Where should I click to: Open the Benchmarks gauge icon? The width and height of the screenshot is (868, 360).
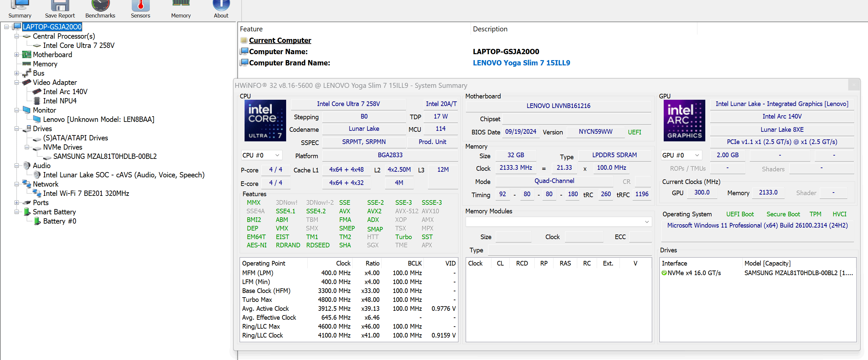[100, 5]
